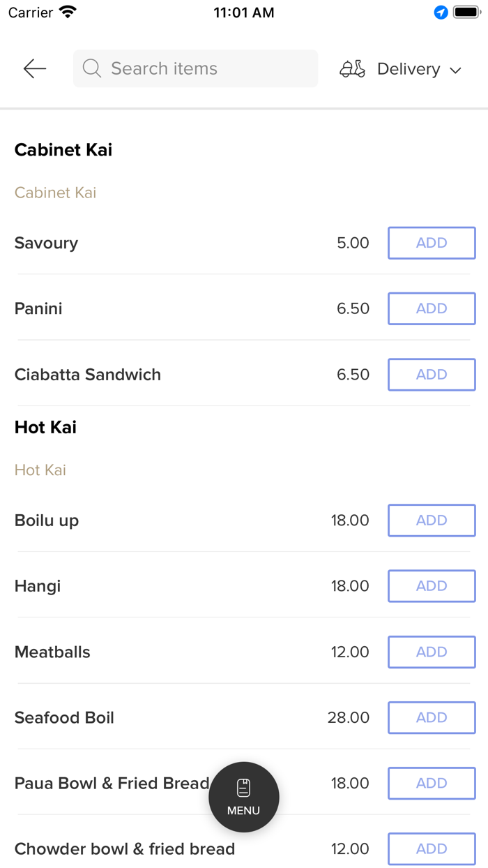Select the Hot Kai category heading
This screenshot has width=488, height=868.
tap(45, 427)
